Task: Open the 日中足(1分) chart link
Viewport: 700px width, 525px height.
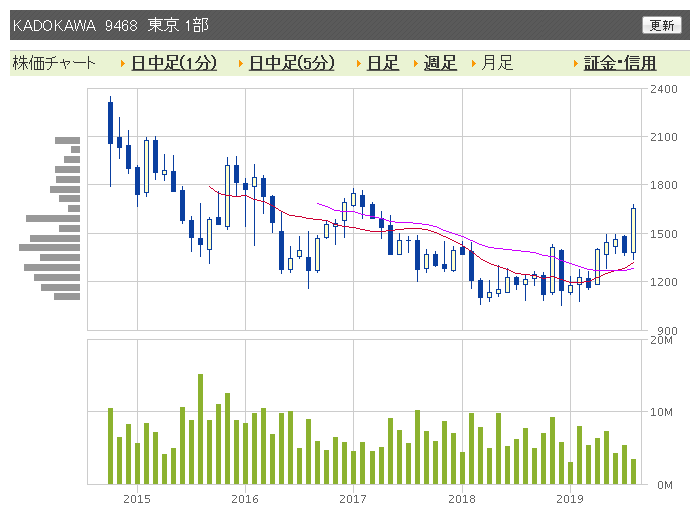Action: tap(174, 63)
